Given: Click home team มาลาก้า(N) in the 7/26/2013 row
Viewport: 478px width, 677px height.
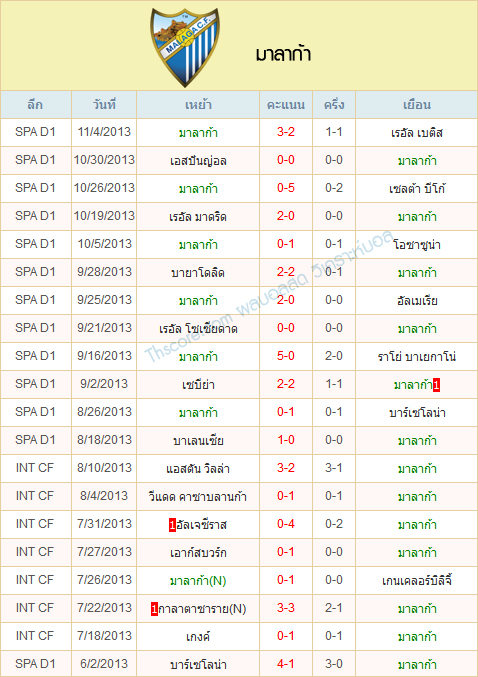Looking at the screenshot, I should click(x=198, y=581).
